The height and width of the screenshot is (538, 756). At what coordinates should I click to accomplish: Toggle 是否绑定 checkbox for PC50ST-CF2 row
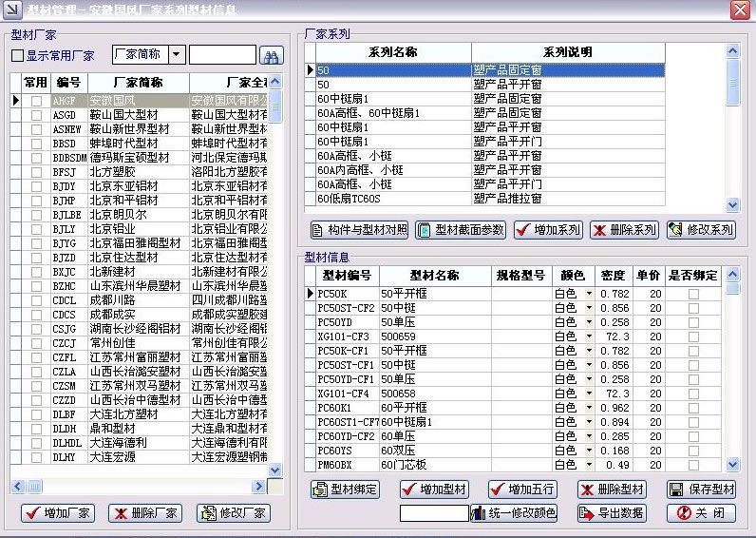(693, 308)
